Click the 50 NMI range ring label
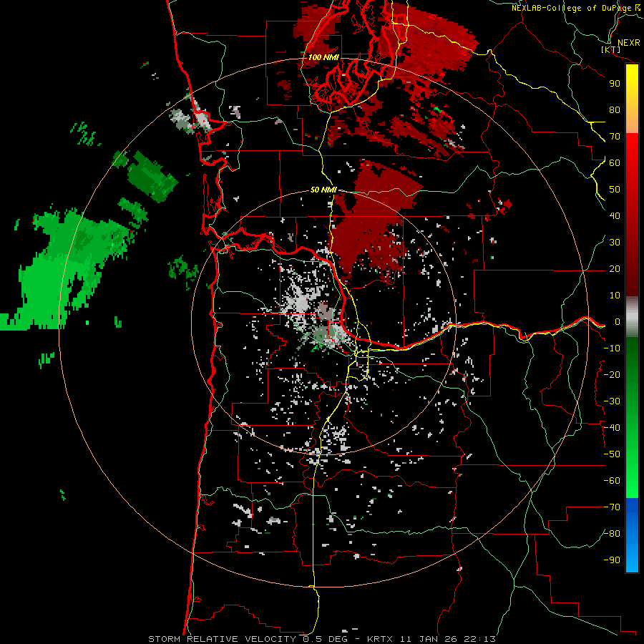The image size is (644, 644). coord(323,190)
